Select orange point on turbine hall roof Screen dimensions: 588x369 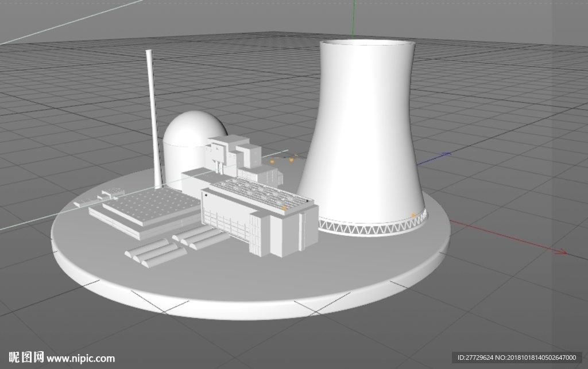[x=284, y=208]
